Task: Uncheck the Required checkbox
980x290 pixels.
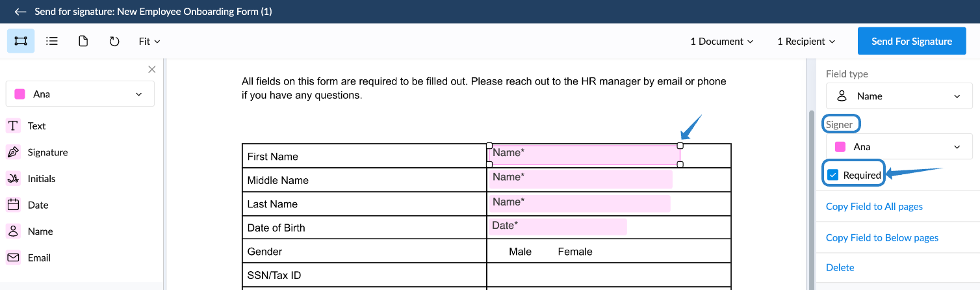Action: [x=832, y=175]
